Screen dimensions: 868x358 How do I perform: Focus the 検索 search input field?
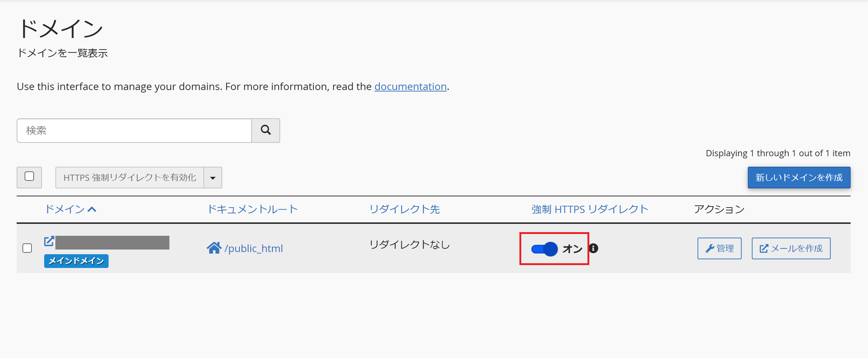134,130
